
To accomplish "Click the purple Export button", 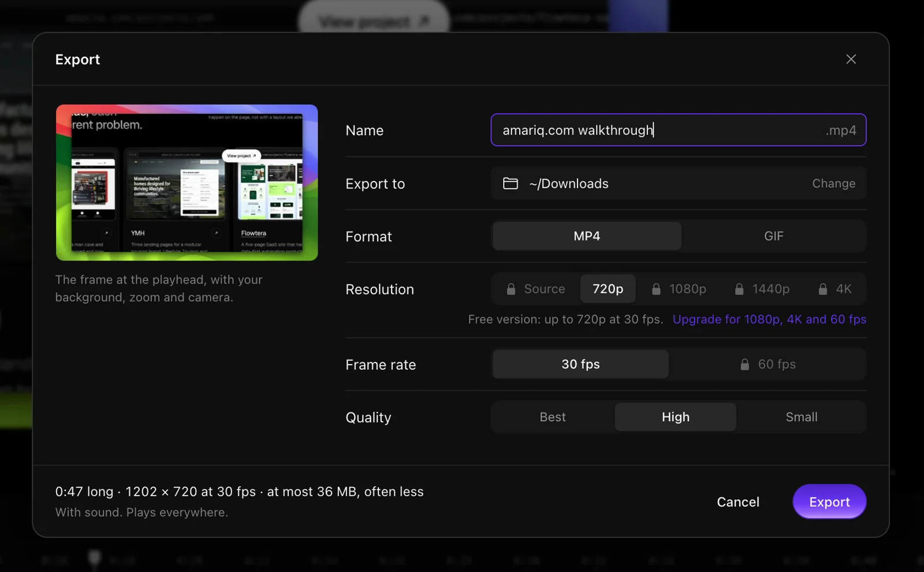I will pos(829,502).
